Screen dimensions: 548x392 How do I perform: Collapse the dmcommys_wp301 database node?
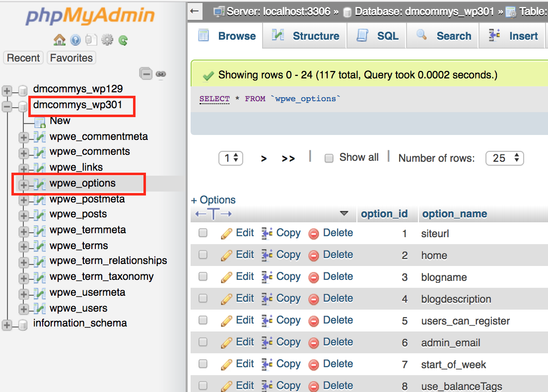pos(6,107)
